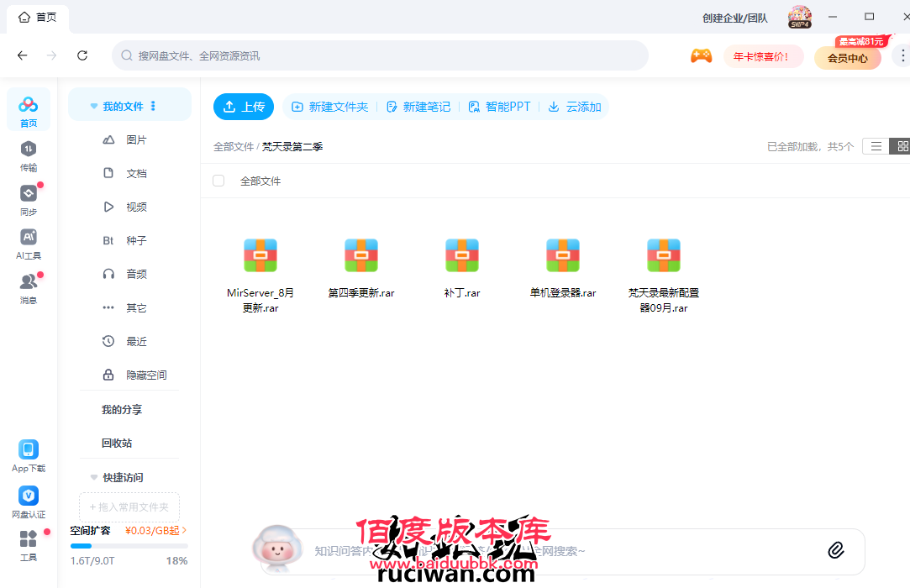Click the 新建文件夹 button
The height and width of the screenshot is (588, 910).
[329, 107]
